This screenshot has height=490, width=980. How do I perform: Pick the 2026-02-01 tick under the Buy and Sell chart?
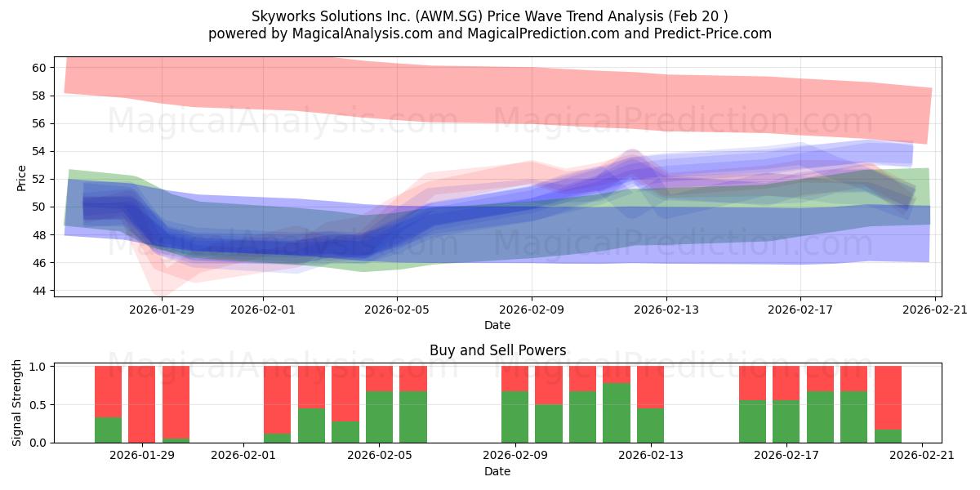coord(244,457)
